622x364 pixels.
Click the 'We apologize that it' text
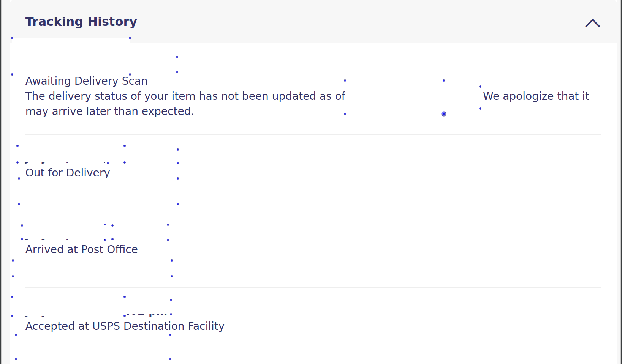point(536,96)
